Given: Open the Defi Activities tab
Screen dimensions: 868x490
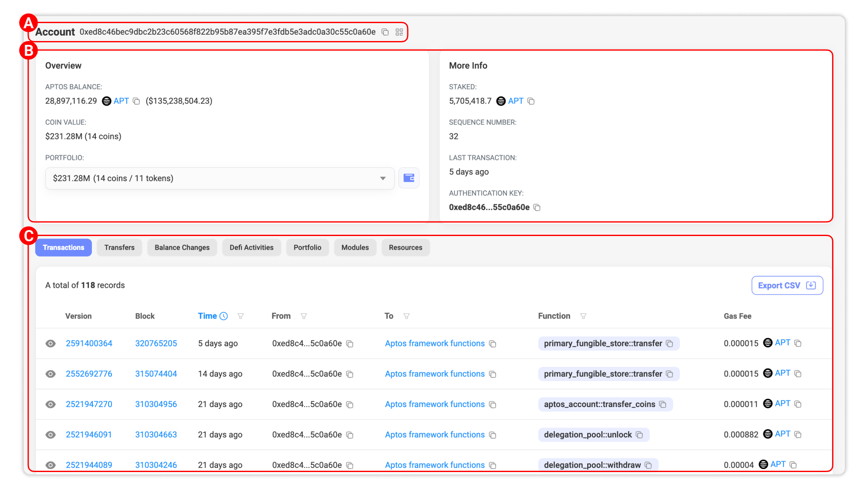Looking at the screenshot, I should (x=251, y=248).
